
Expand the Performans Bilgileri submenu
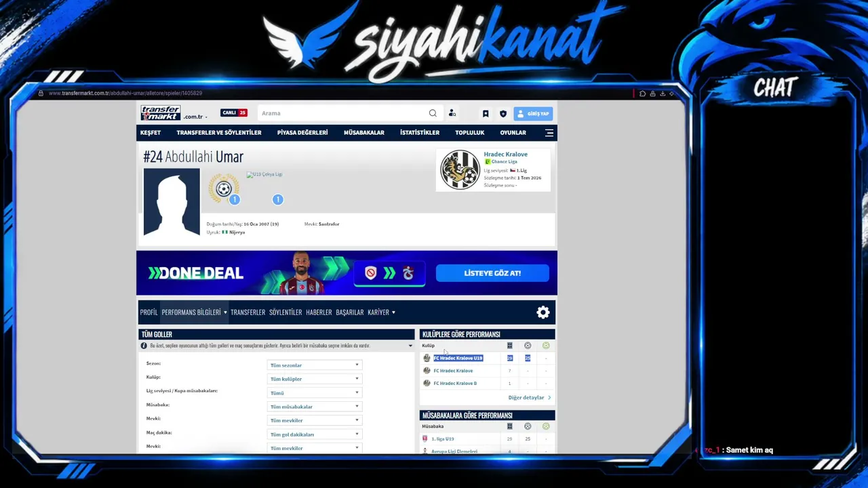225,312
